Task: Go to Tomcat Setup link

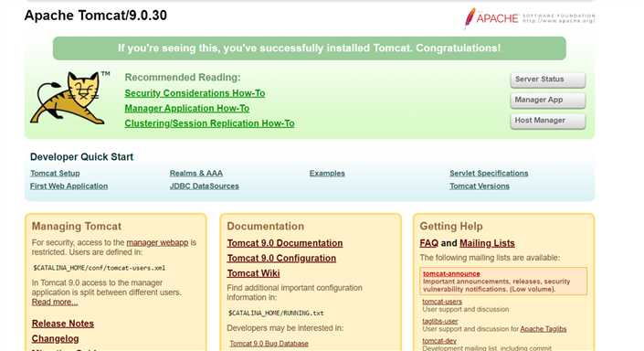Action: [x=55, y=174]
